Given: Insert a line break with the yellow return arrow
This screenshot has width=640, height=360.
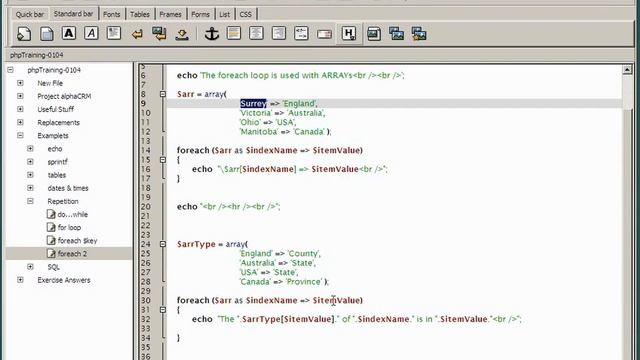Looking at the screenshot, I should 137,34.
